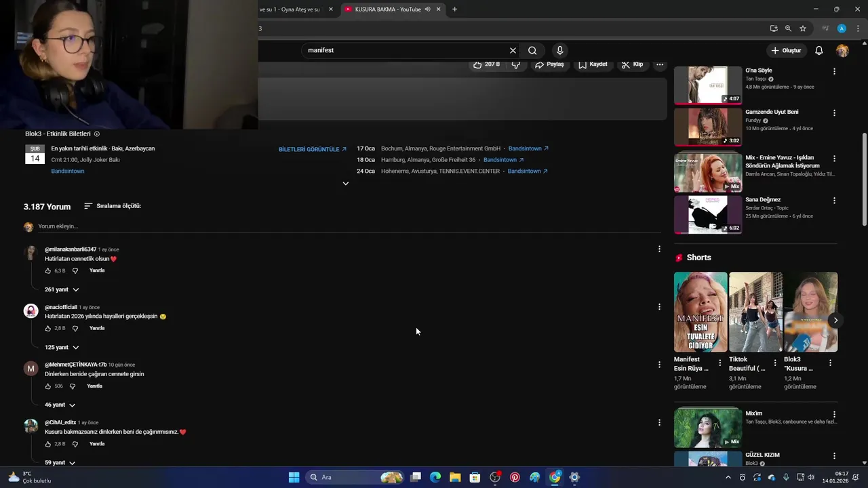Open options menu for milanakanbarli6347 comment
This screenshot has width=868, height=488.
tap(659, 249)
